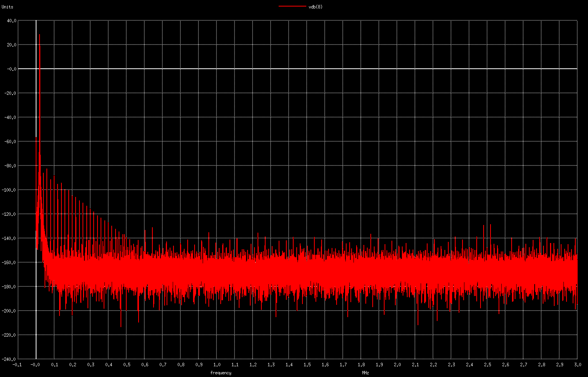Screen dimensions: 588x377
Task: Click the 0.2 x-axis tick label
Action: point(73,365)
